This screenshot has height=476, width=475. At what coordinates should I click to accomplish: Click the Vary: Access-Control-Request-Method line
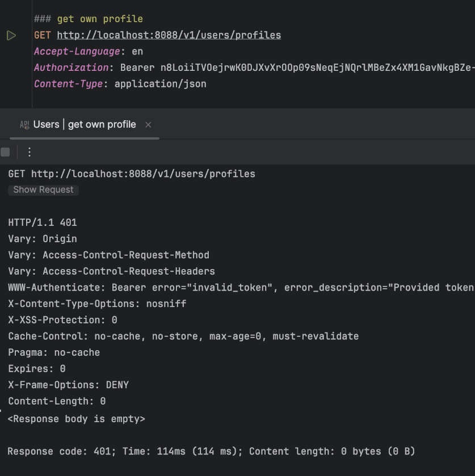[x=109, y=255]
